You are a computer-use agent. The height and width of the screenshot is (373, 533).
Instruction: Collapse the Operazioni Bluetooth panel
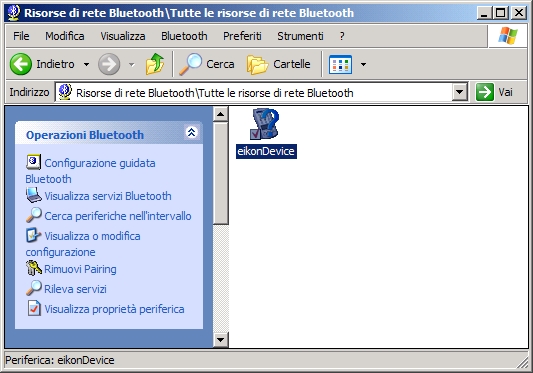(x=191, y=132)
